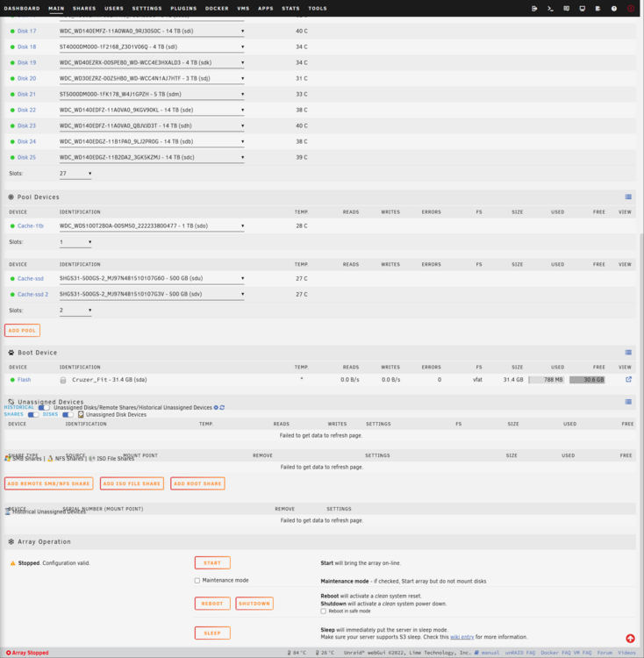The image size is (644, 658).
Task: Check Reboot in safe mode
Action: pyautogui.click(x=323, y=611)
